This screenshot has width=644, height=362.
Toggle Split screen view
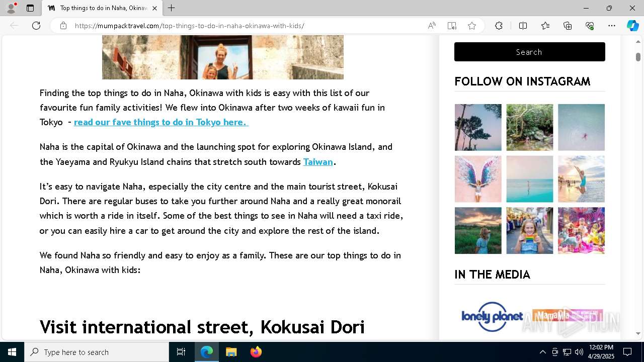point(523,26)
